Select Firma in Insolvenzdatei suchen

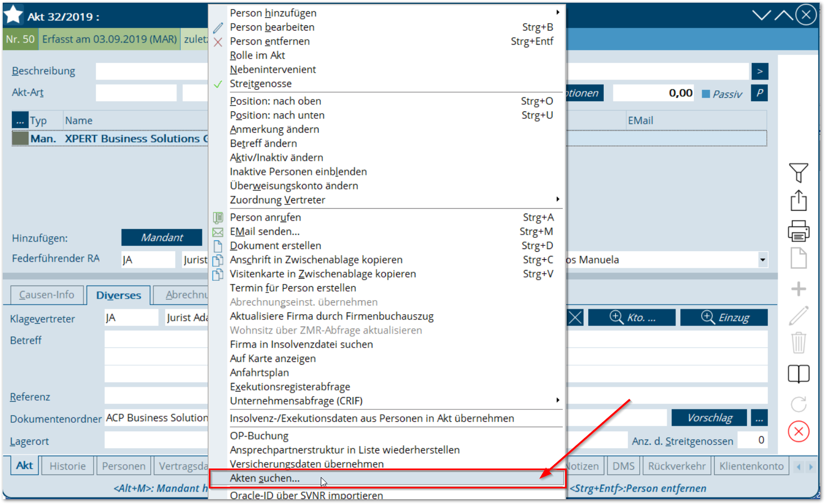pos(387,345)
